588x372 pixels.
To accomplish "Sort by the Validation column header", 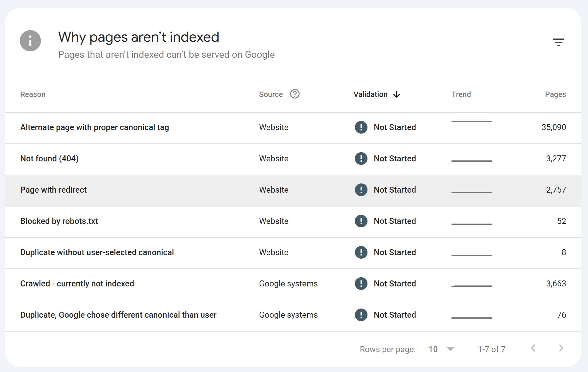I will click(x=370, y=94).
